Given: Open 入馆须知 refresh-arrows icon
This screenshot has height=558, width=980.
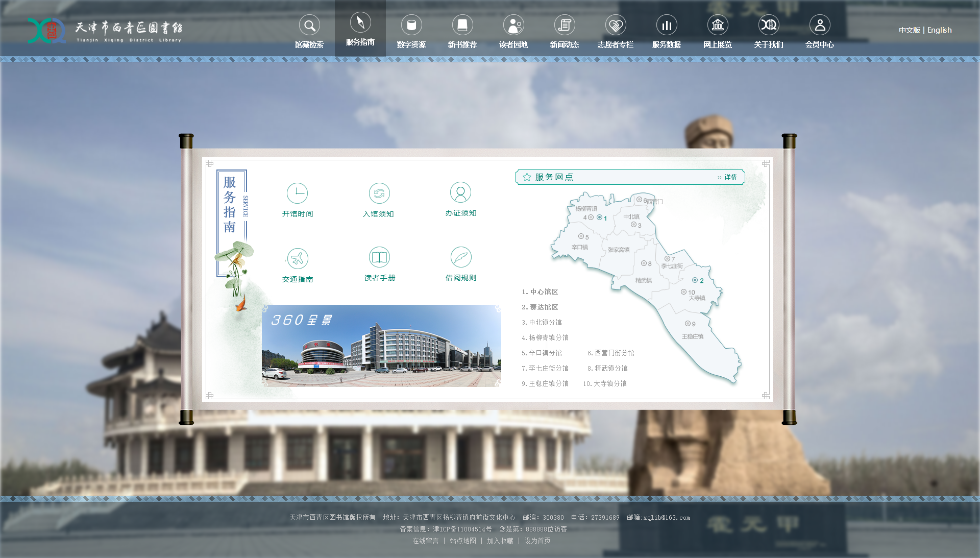Looking at the screenshot, I should pos(379,193).
